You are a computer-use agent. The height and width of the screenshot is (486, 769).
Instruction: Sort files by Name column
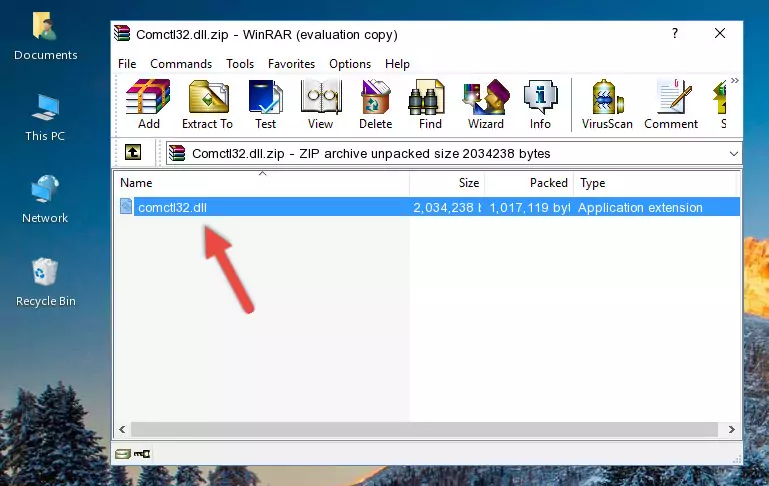[x=262, y=183]
